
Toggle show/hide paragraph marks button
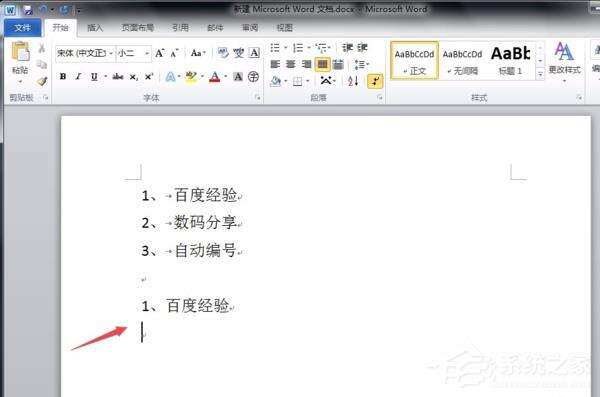pyautogui.click(x=375, y=80)
